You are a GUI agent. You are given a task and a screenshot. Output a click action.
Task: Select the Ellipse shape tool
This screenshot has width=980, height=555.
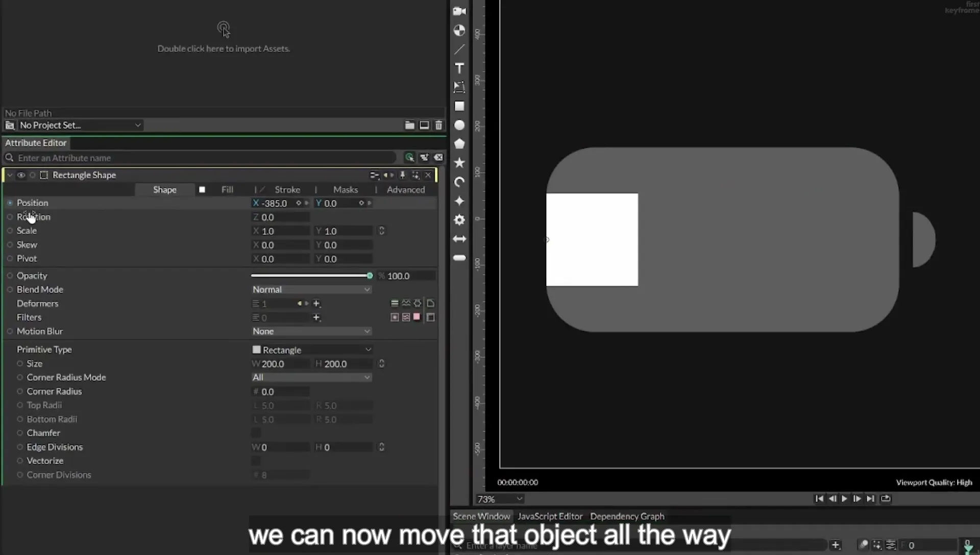tap(459, 125)
